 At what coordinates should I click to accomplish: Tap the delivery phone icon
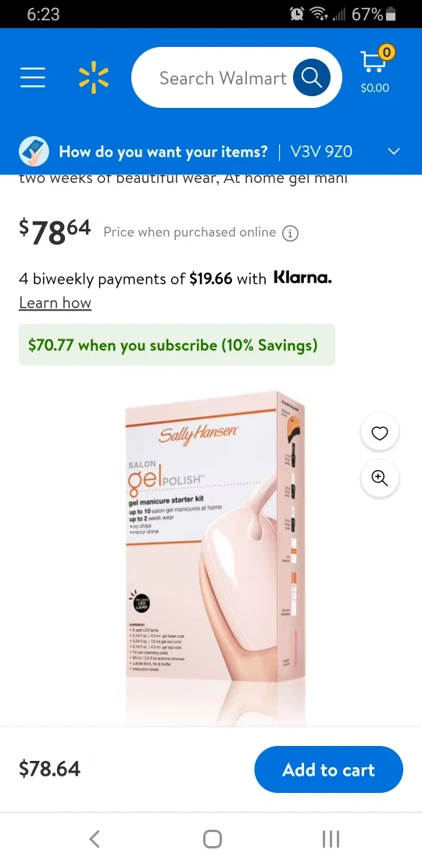coord(34,151)
